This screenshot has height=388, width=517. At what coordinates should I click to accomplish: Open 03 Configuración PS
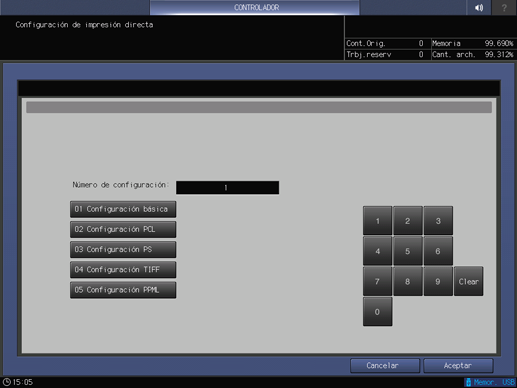[123, 249]
